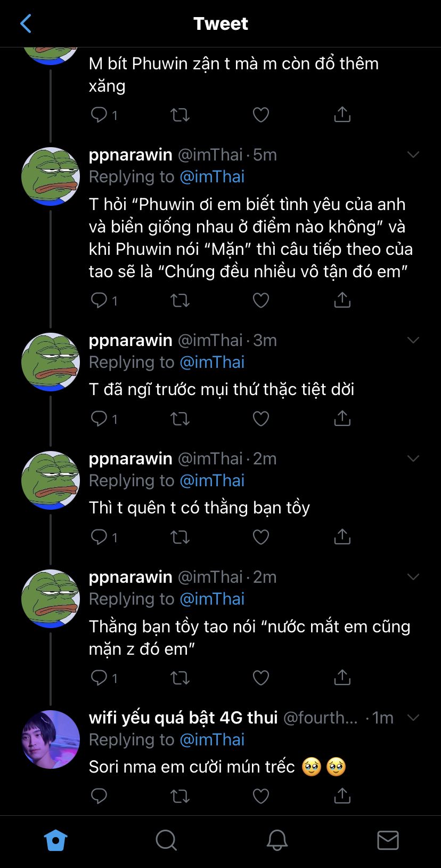Like the "Phuwin ơi em biết" tweet
The image size is (441, 868).
tap(260, 301)
